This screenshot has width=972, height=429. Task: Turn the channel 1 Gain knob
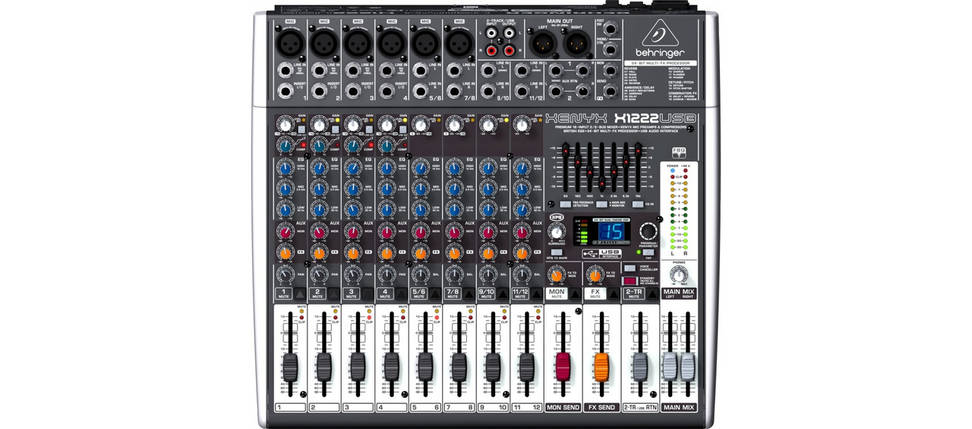[285, 125]
